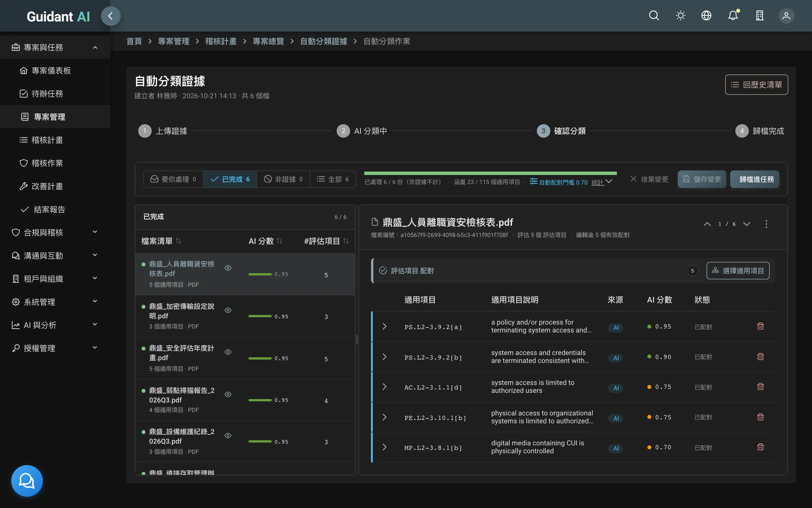Screen dimensions: 812x508
Task: Open the 自動配對門檻 0.70 setting
Action: point(559,182)
